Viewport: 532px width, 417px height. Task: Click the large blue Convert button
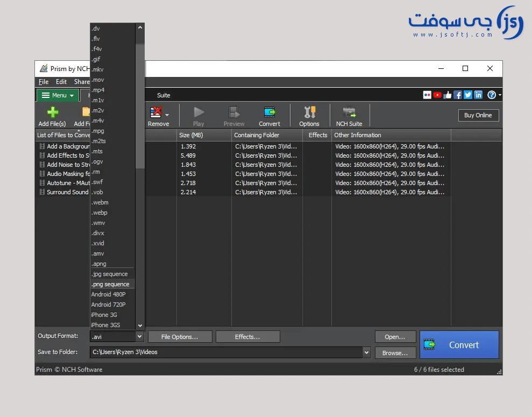click(459, 345)
